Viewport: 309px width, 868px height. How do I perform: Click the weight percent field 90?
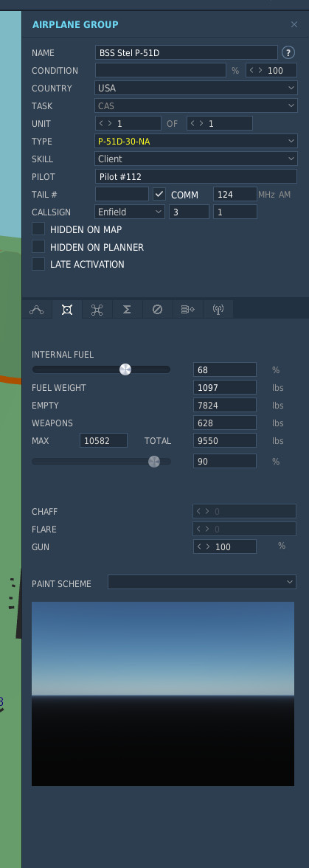point(225,461)
